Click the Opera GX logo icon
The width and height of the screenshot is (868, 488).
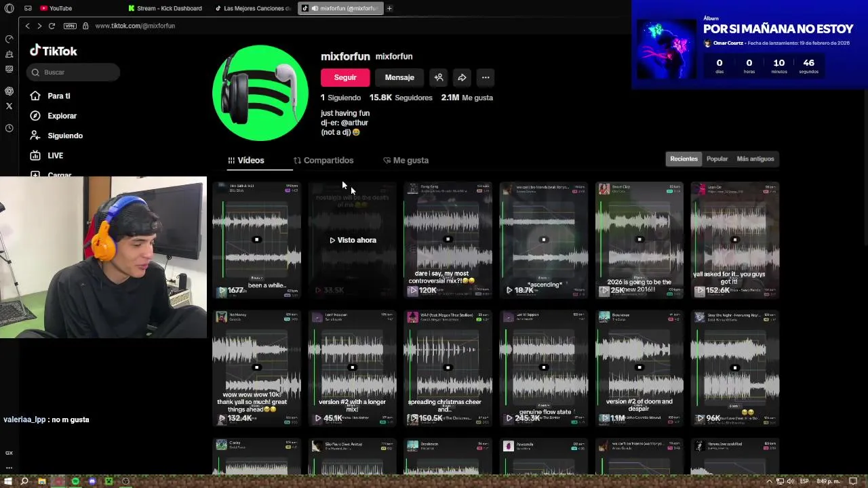point(9,8)
